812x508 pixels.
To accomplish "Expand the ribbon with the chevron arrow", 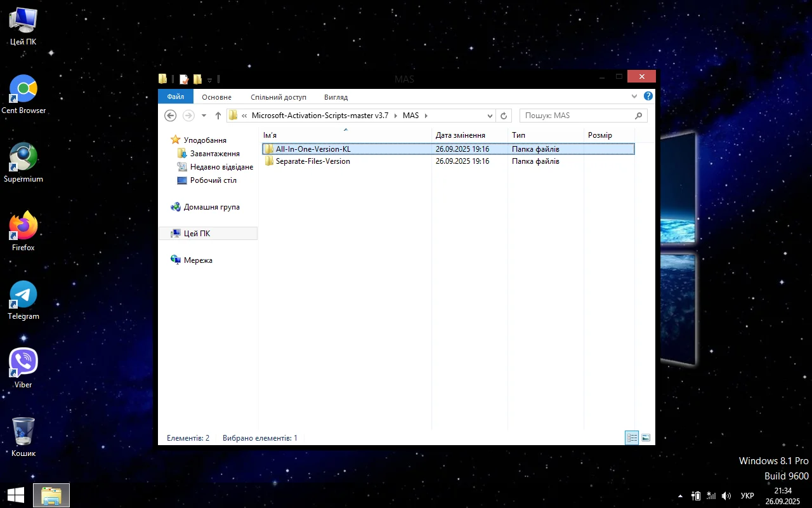I will tap(634, 97).
